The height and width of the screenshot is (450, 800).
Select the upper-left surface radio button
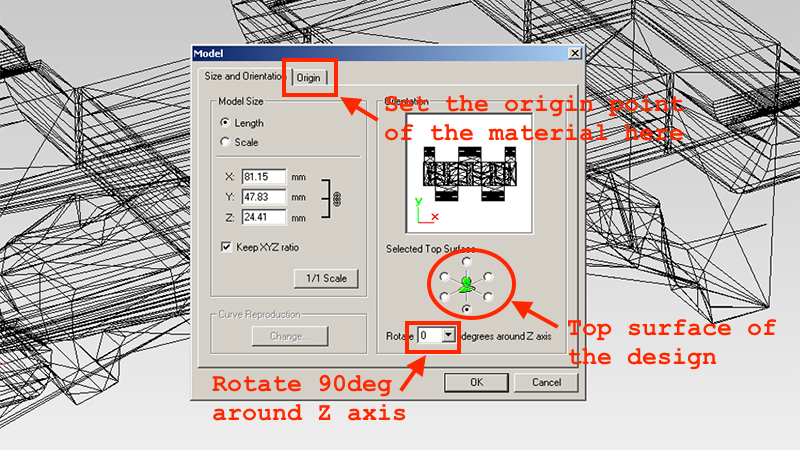point(444,277)
